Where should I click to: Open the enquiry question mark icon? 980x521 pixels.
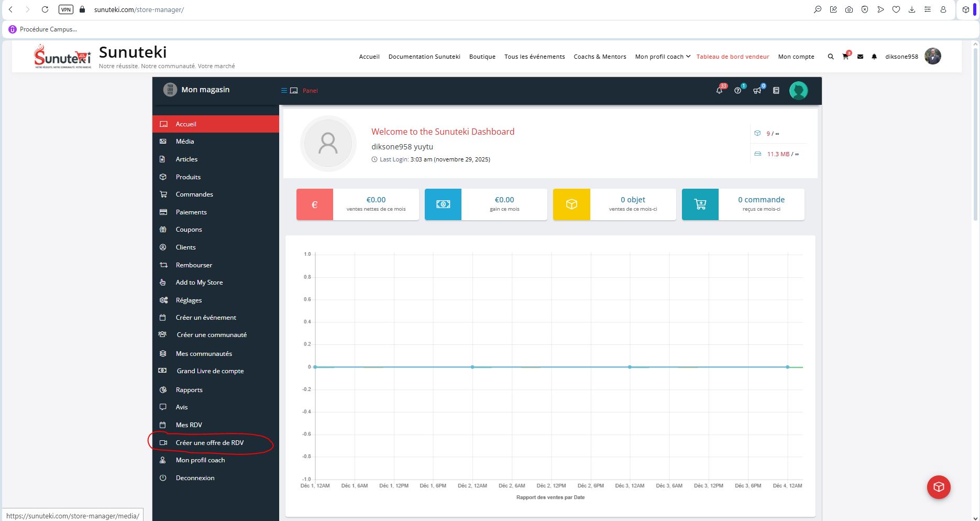[x=737, y=91]
